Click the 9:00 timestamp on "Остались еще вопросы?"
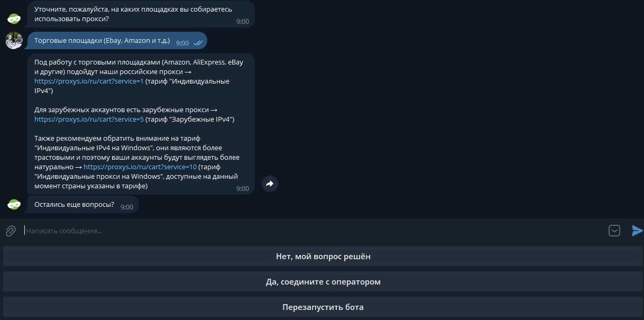This screenshot has width=644, height=320. click(127, 207)
